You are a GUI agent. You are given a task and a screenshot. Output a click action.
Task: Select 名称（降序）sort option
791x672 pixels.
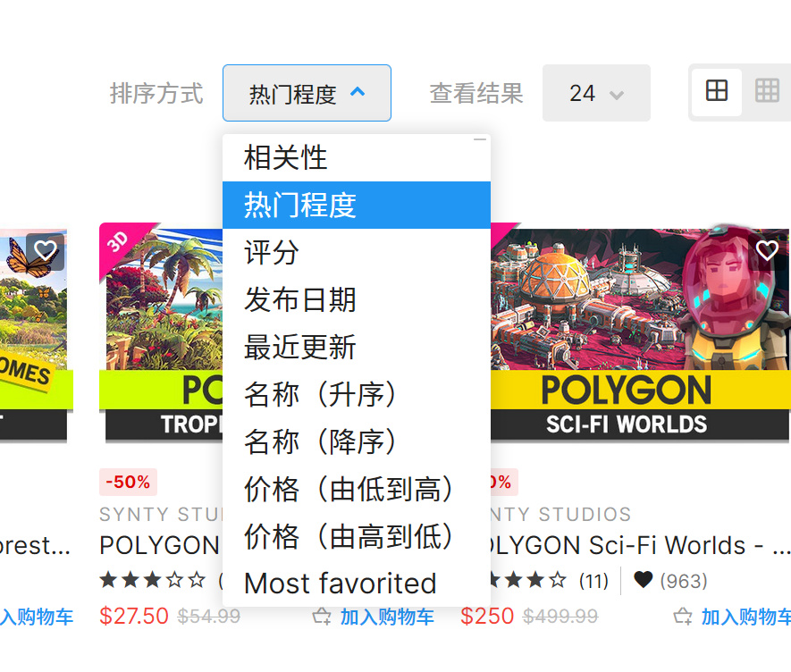356,441
